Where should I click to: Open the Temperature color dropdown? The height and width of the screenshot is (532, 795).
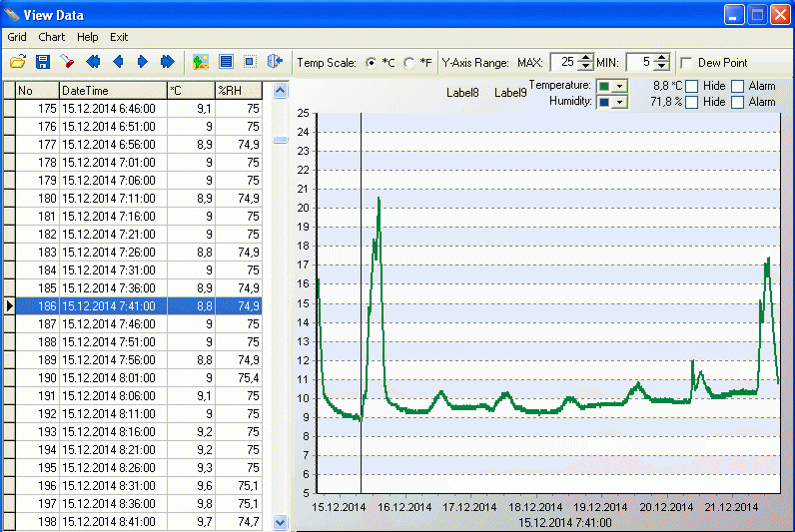tap(619, 87)
